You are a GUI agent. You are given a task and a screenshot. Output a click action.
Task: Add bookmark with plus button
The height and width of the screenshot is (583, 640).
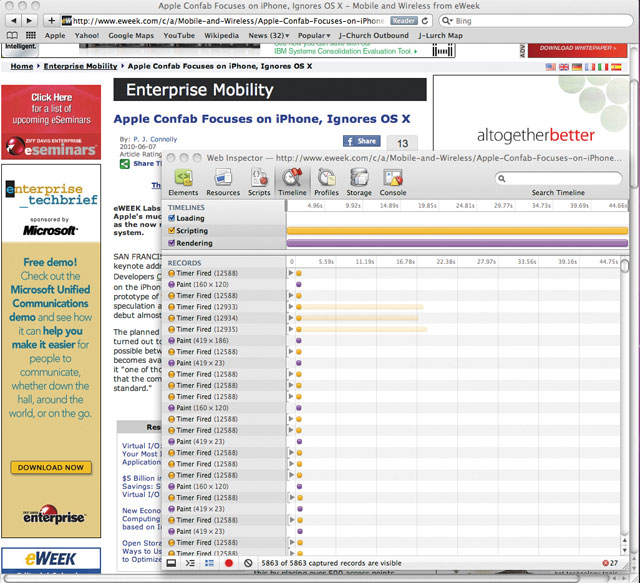coord(51,20)
